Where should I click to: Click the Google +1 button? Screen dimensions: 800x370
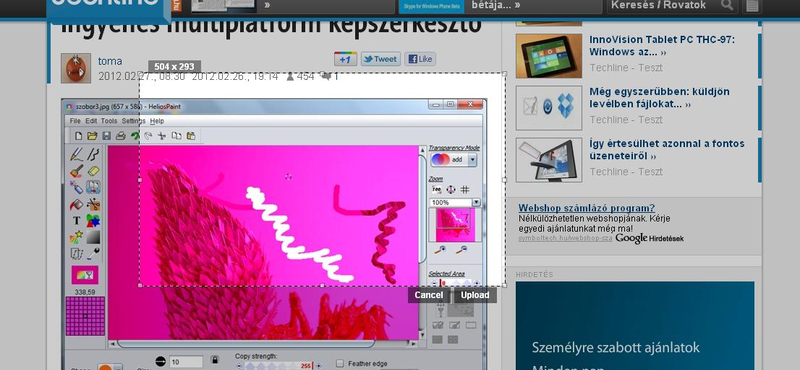coord(345,59)
